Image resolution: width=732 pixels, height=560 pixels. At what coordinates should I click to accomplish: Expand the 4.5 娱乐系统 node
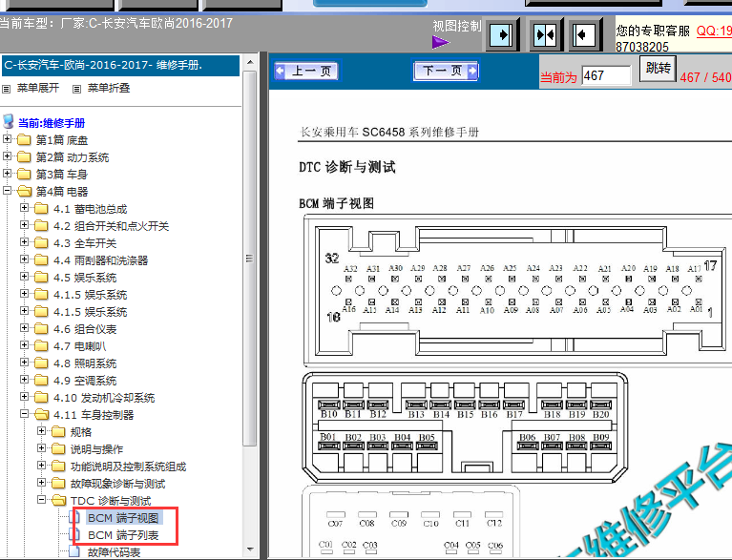coord(24,276)
